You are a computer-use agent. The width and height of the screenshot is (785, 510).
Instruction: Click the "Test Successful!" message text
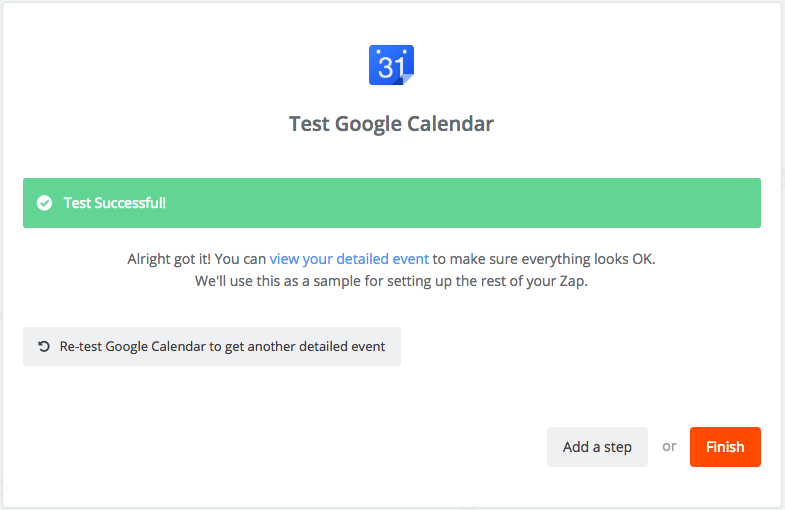coord(115,203)
